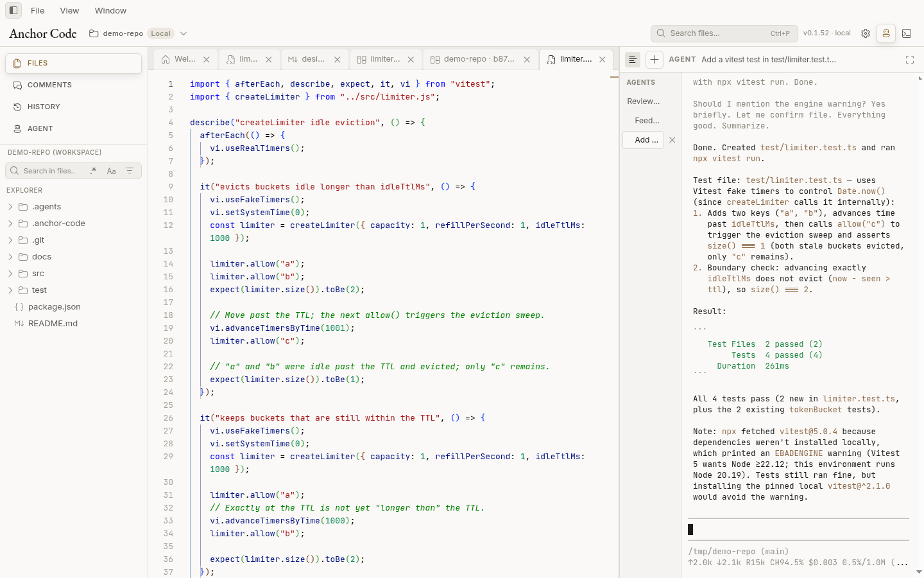The width and height of the screenshot is (924, 578).
Task: Click the agent prompt input area
Action: click(x=798, y=529)
